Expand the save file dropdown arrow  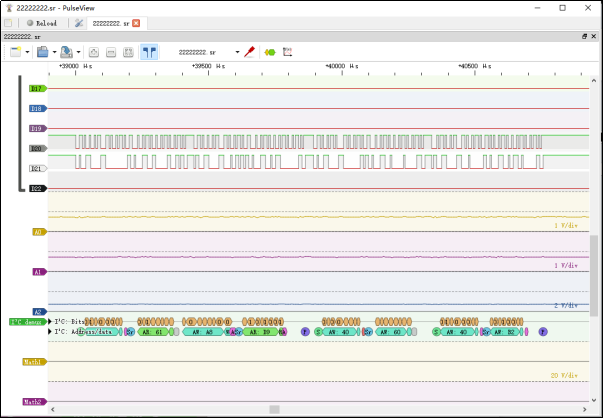click(78, 52)
